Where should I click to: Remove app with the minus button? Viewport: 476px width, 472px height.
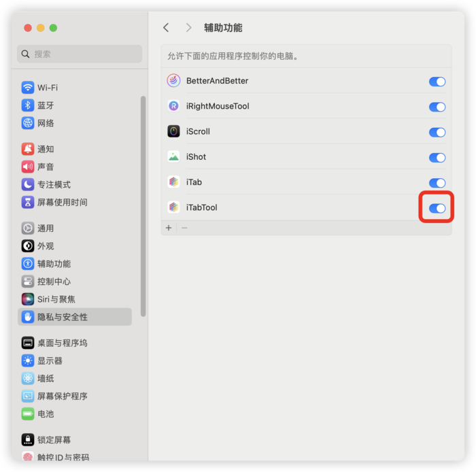point(184,228)
